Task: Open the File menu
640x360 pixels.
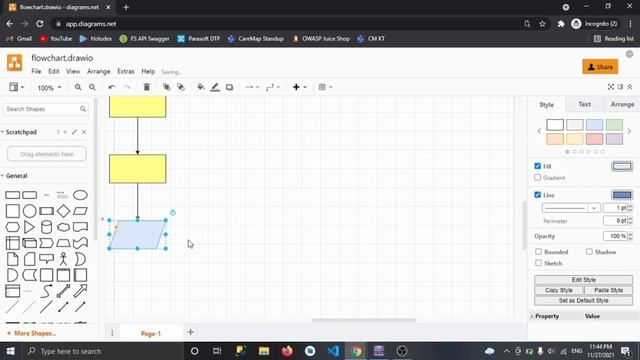Action: click(36, 71)
